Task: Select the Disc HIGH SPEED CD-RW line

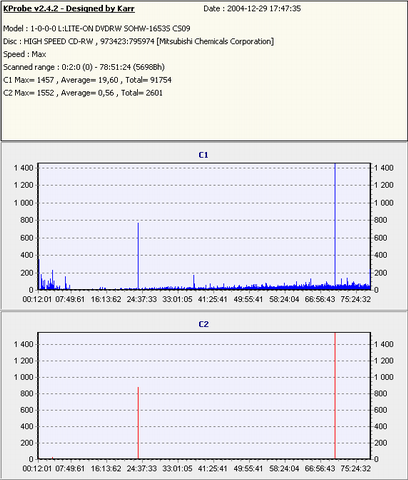Action: pos(138,41)
